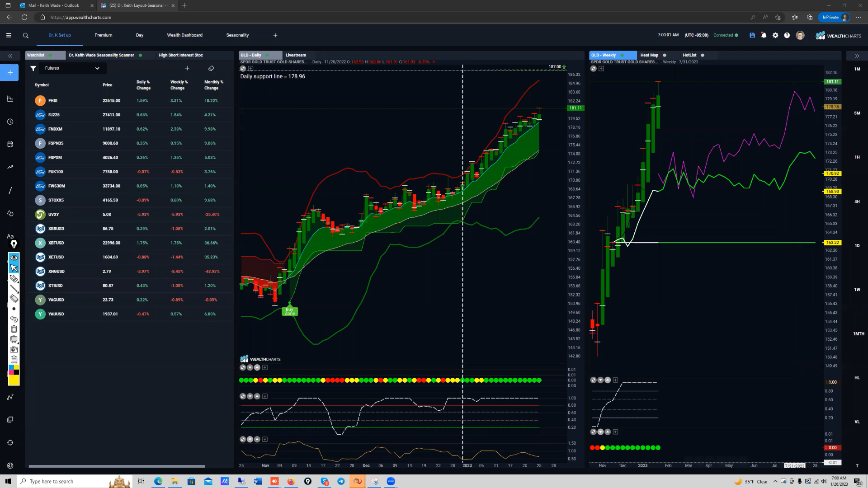Open the alerts notification bell
Viewport: 868px width, 488px height.
tap(764, 35)
